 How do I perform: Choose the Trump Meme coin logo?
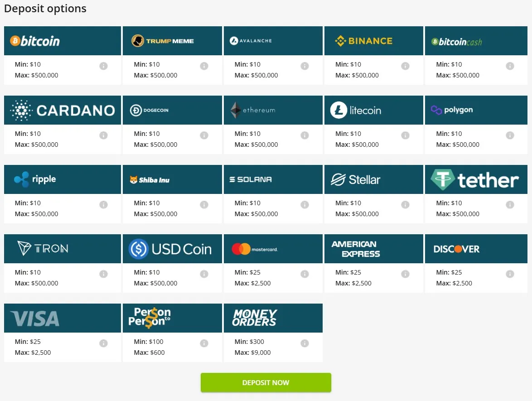[163, 41]
